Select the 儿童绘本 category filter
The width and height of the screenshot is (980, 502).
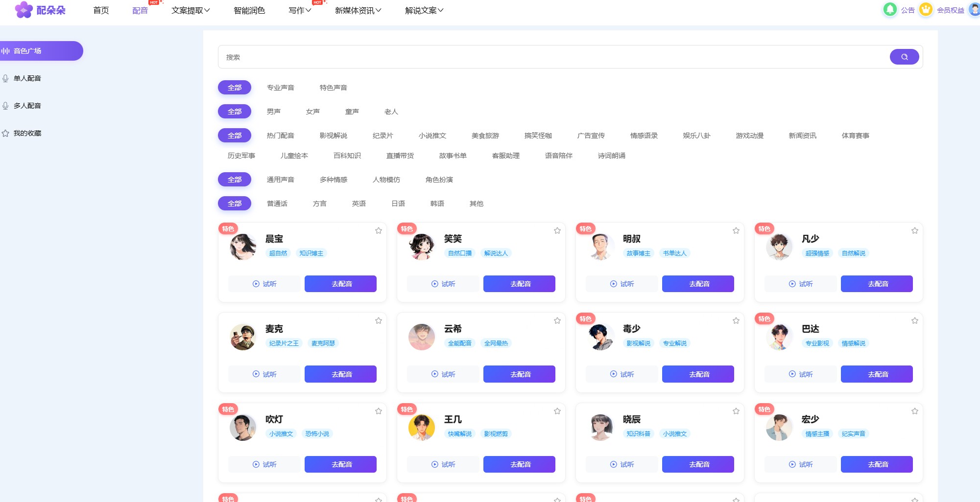294,156
